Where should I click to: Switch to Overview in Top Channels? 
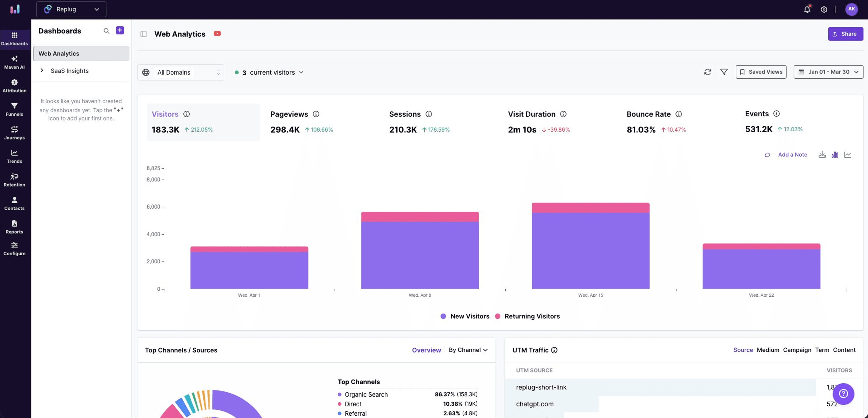[426, 350]
